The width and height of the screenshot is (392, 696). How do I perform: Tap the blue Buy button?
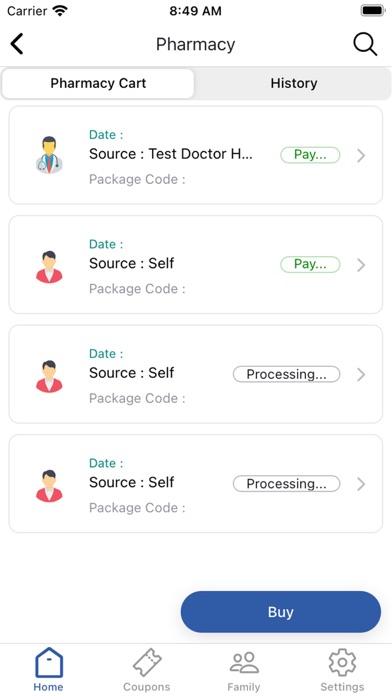[x=281, y=612]
